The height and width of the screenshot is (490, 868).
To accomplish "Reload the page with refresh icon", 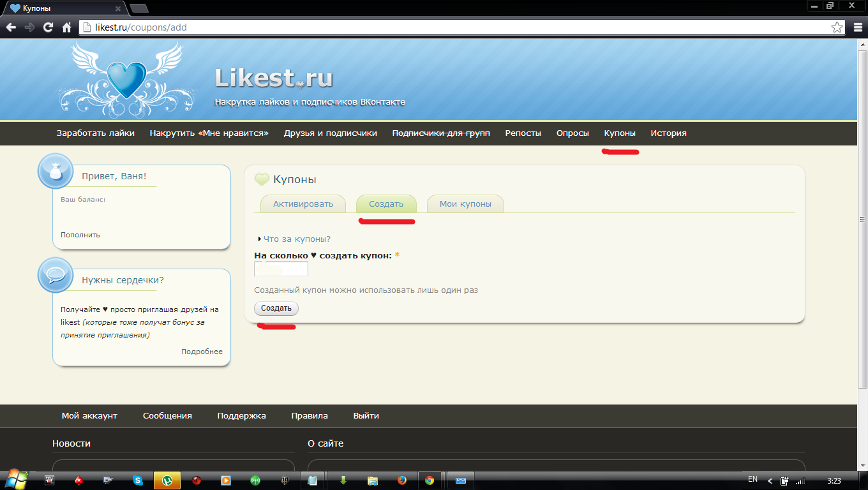I will [48, 27].
